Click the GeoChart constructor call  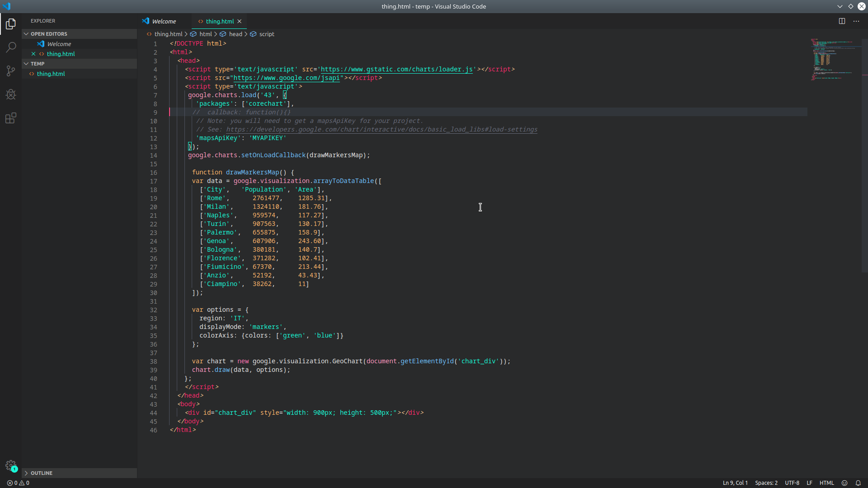point(347,361)
